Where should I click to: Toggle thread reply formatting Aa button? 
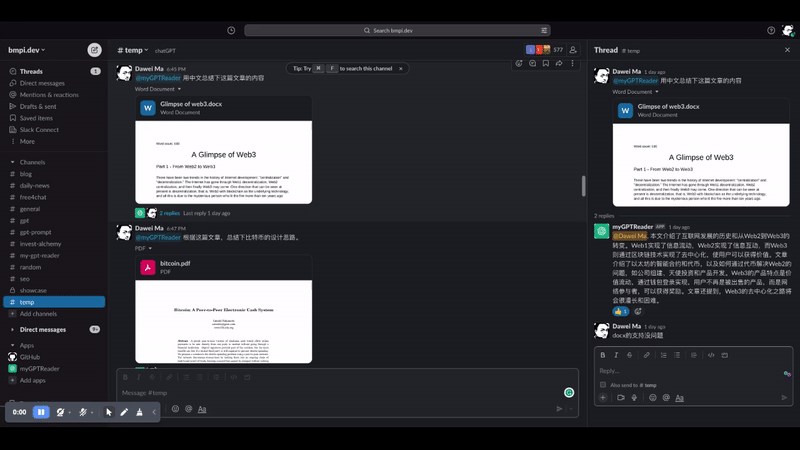[680, 397]
